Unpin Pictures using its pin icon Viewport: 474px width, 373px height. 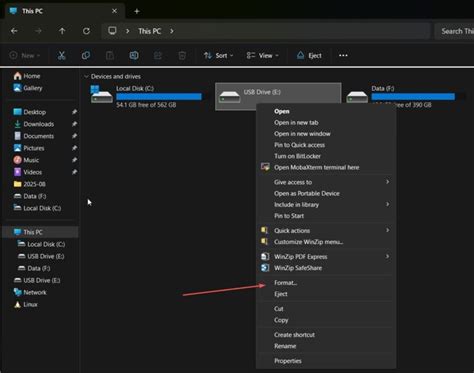tap(74, 148)
